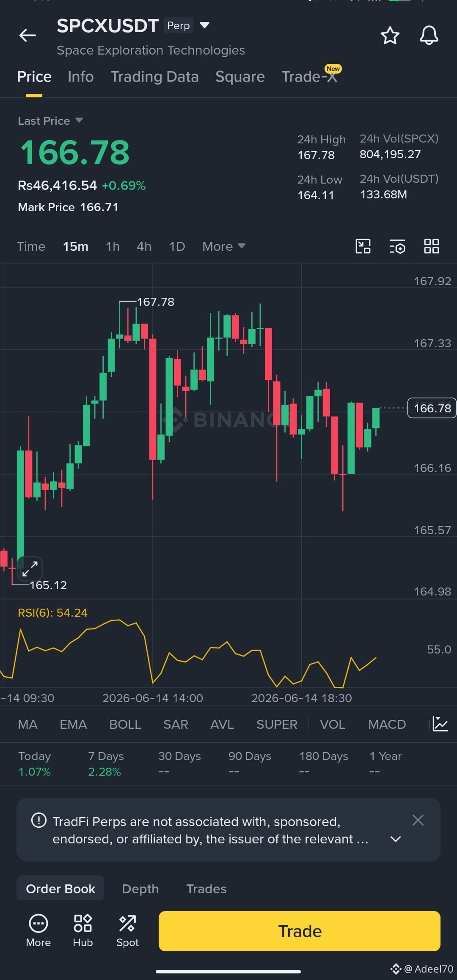Switch to the Info tab
This screenshot has width=457, height=980.
(81, 77)
